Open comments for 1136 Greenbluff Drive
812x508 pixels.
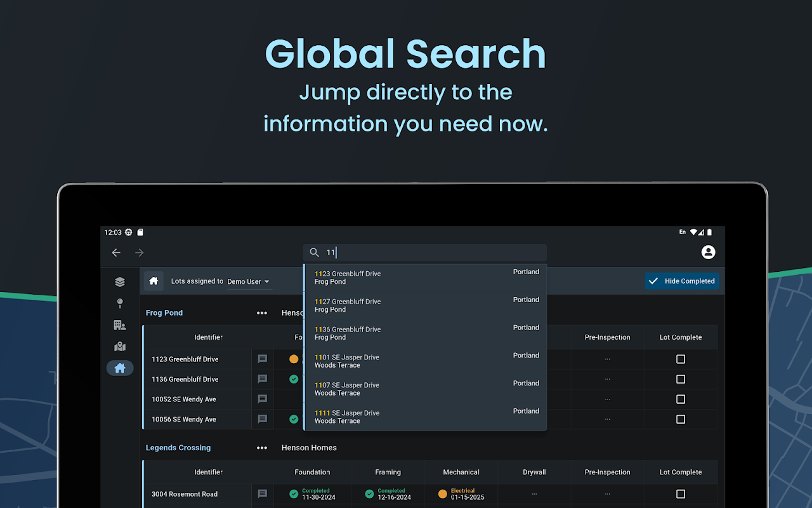tap(262, 379)
